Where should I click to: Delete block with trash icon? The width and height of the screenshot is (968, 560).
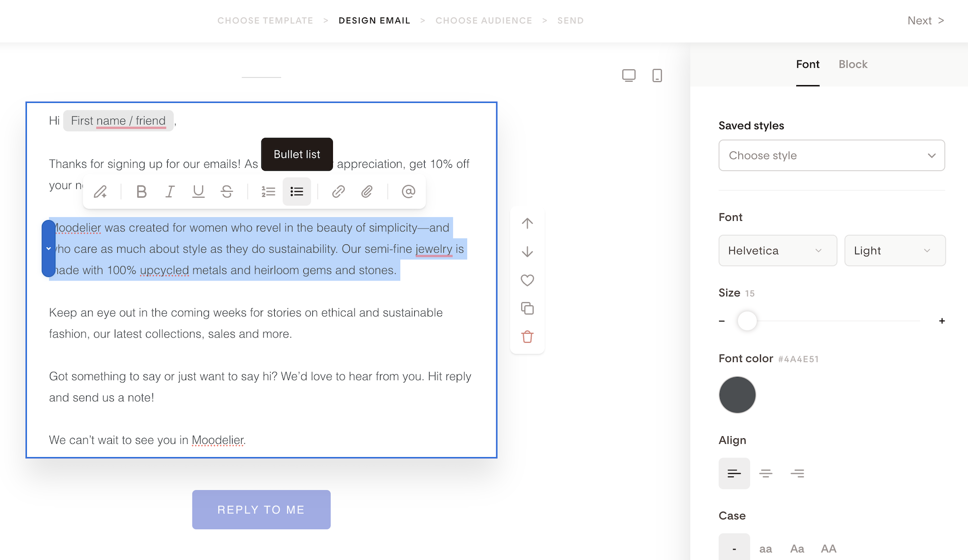(x=527, y=337)
